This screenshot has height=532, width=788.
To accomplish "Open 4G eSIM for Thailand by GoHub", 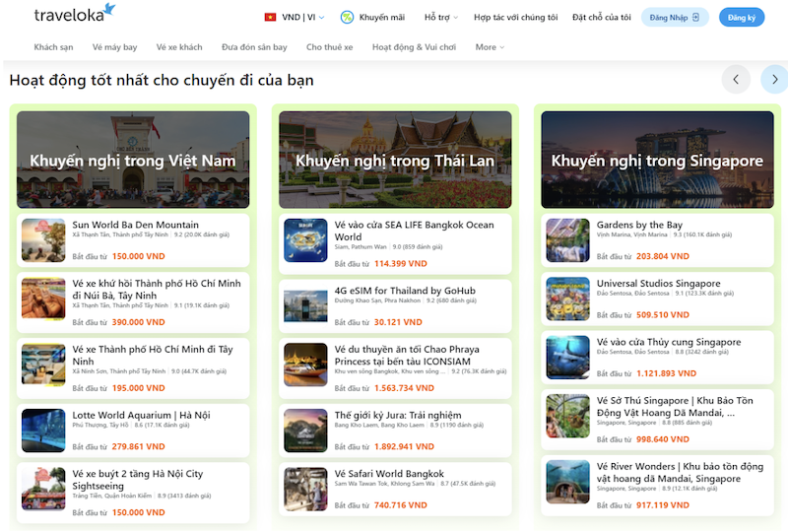I will [x=405, y=291].
